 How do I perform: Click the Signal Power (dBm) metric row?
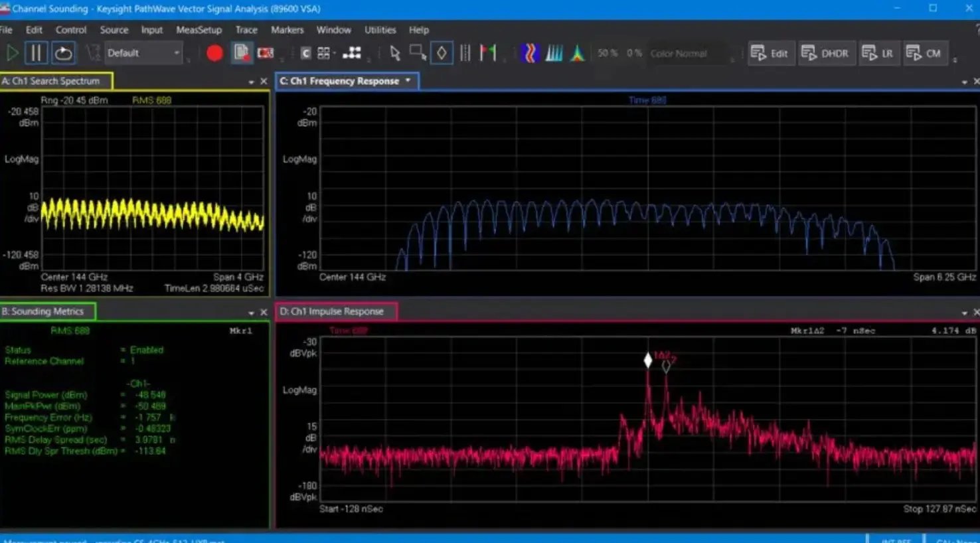(85, 394)
